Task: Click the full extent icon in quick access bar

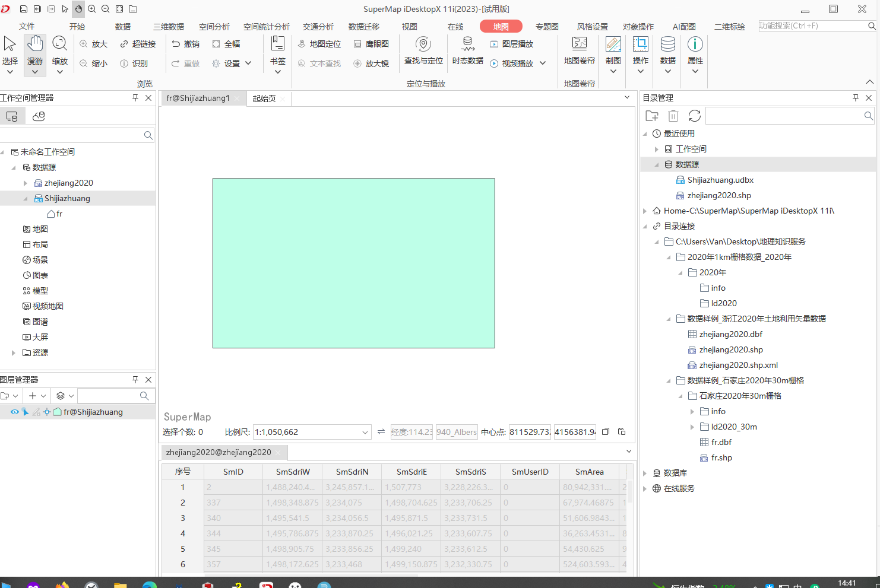Action: pos(119,9)
